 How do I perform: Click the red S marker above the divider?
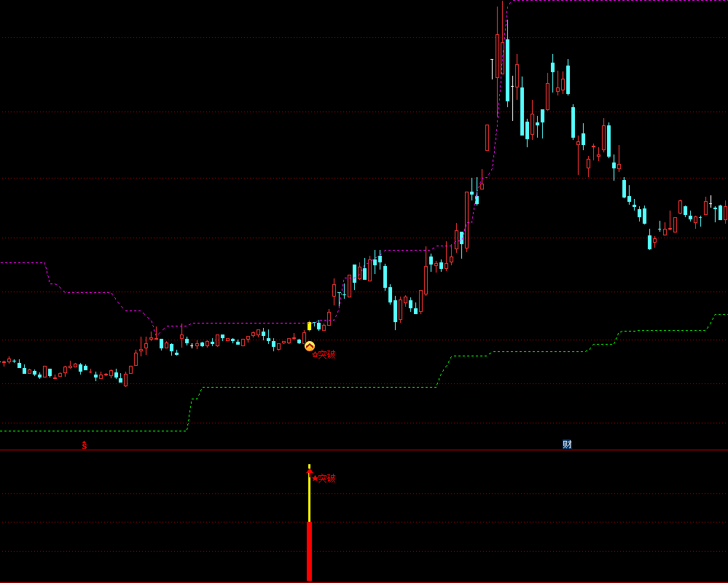[85, 445]
